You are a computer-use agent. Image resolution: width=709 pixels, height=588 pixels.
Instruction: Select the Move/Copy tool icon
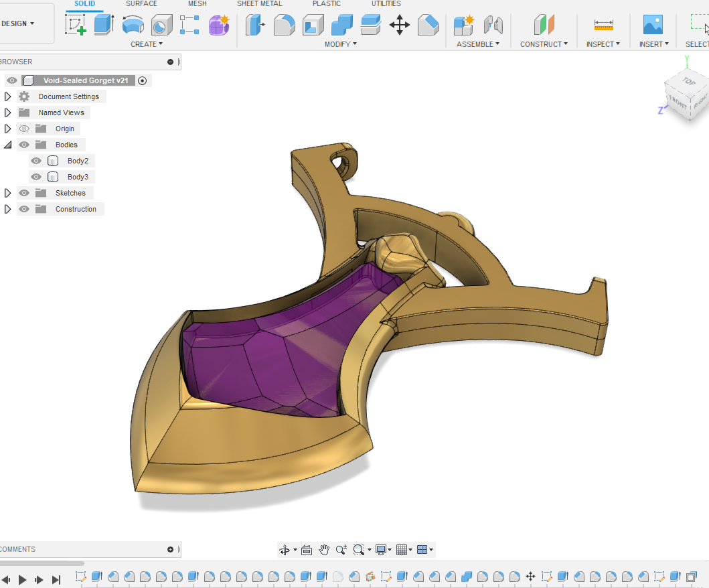point(400,25)
